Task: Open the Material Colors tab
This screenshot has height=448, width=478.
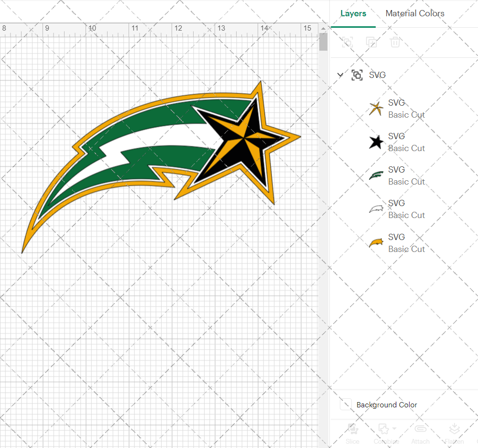Action: point(414,13)
